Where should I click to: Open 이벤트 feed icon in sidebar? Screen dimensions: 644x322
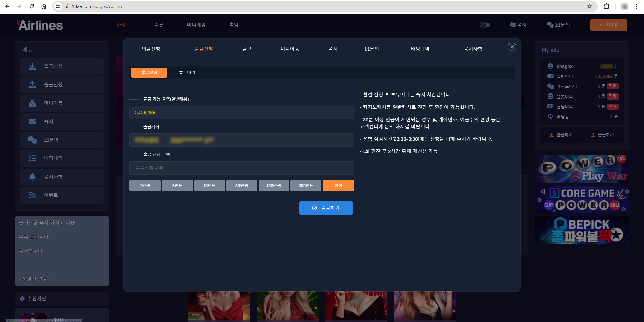(x=32, y=195)
